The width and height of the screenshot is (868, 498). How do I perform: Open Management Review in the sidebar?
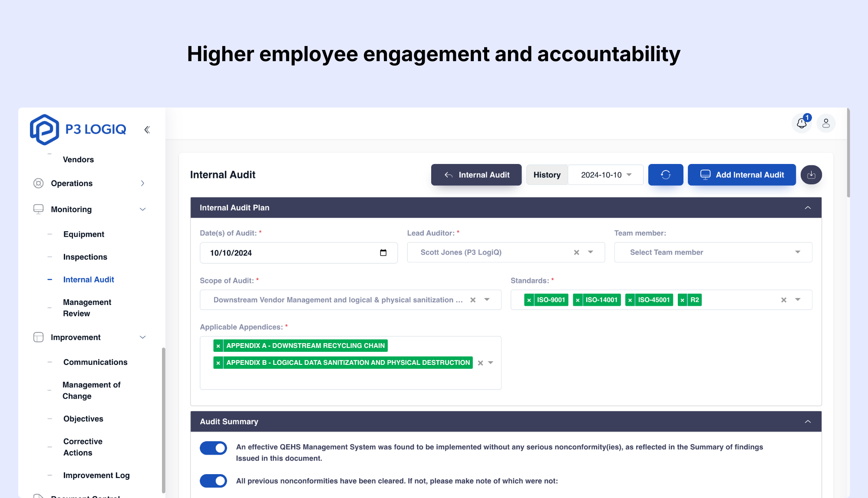click(87, 308)
